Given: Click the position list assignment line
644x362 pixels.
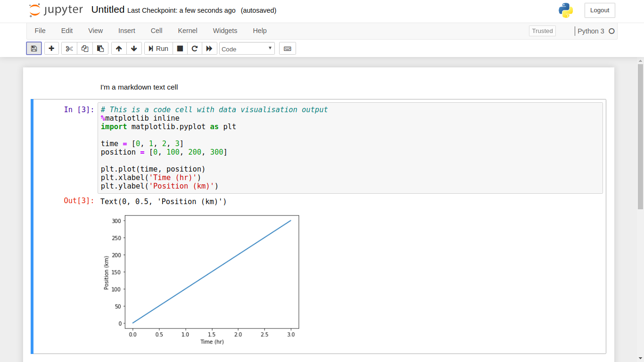Looking at the screenshot, I should [164, 152].
